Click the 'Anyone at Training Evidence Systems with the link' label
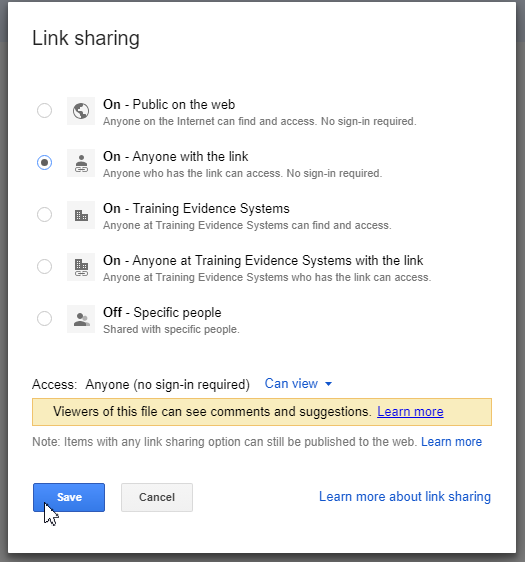 click(x=278, y=260)
